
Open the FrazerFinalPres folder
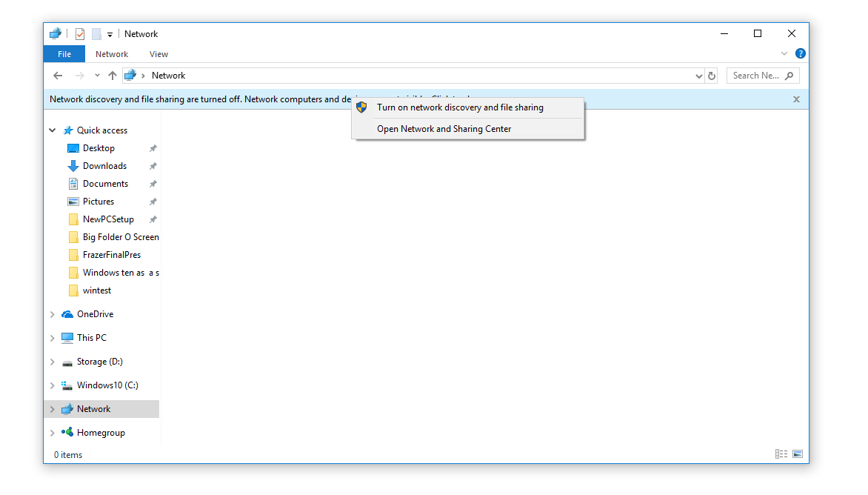tap(111, 254)
